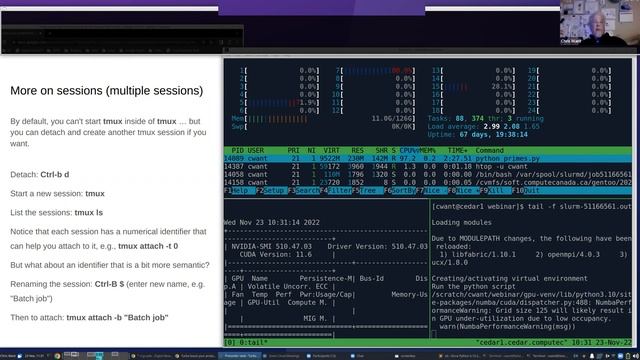Open F6 SortBy in htop
This screenshot has height=360, width=640.
pyautogui.click(x=400, y=191)
